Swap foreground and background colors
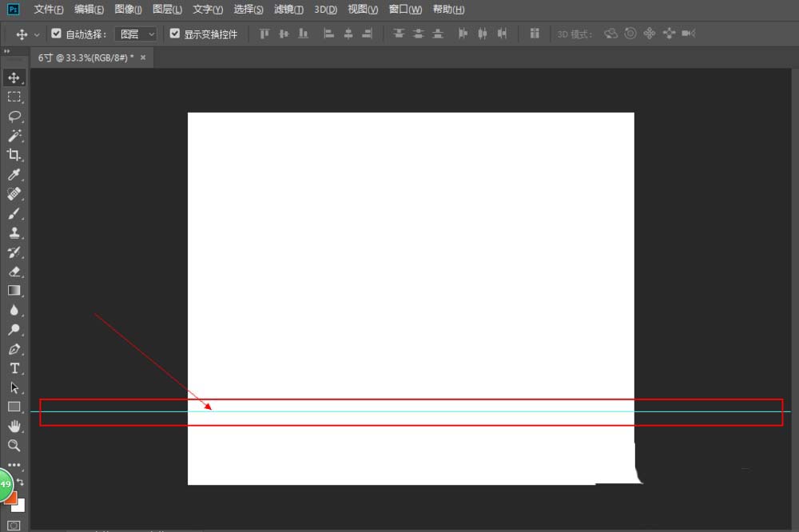The width and height of the screenshot is (799, 532). coord(21,482)
